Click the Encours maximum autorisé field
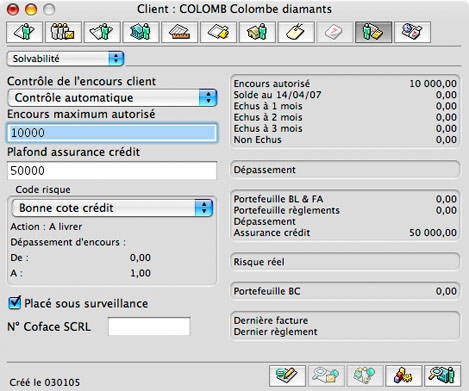The image size is (469, 391). coord(112,133)
